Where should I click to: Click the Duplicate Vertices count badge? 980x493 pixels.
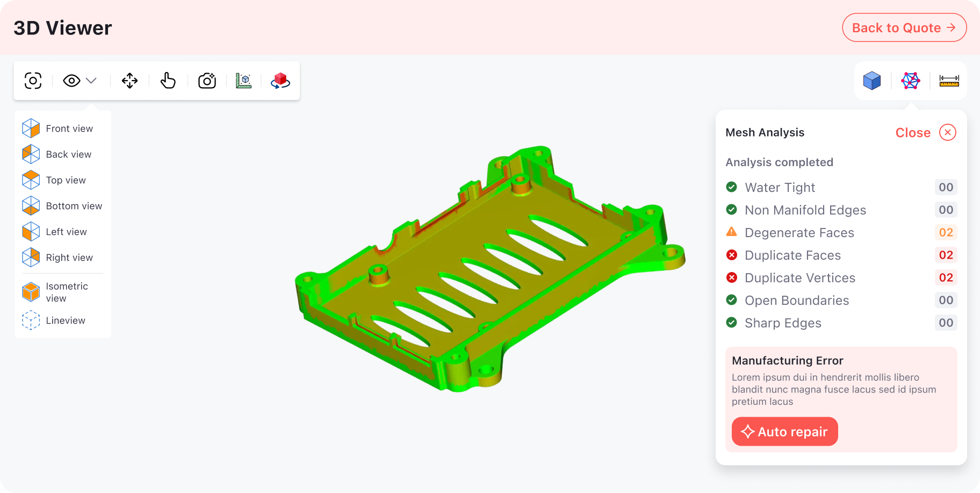946,277
